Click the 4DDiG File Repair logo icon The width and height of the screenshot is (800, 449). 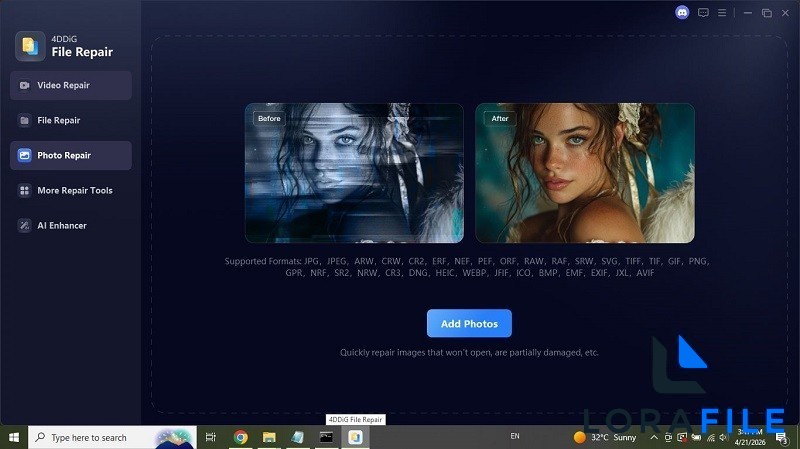30,46
